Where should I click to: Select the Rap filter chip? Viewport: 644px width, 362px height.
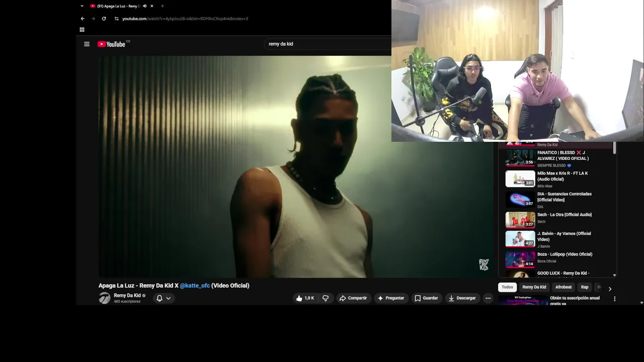[584, 287]
